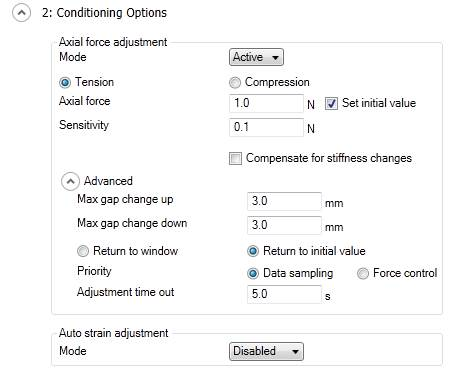The image size is (458, 379).
Task: Click the Max gap change up field
Action: tap(284, 201)
